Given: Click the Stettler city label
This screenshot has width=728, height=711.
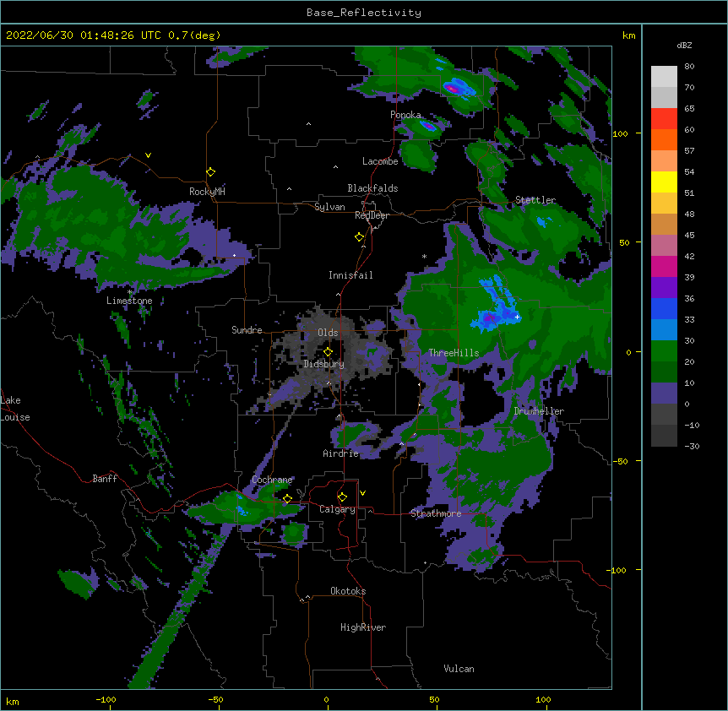Looking at the screenshot, I should [535, 200].
